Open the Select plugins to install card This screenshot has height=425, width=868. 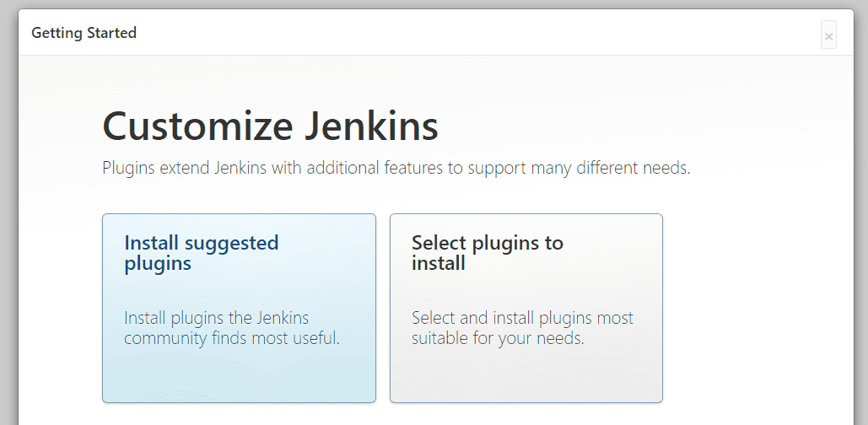526,308
